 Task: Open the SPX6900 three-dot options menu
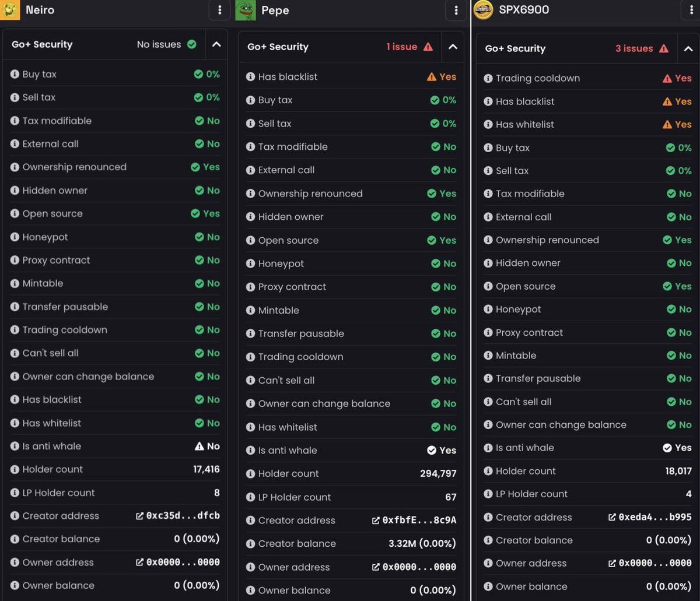click(x=691, y=10)
